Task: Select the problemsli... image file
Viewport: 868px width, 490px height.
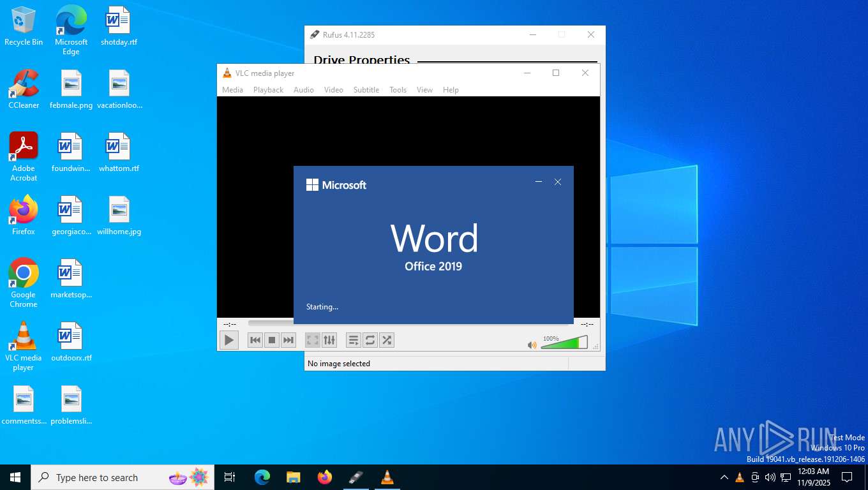Action: [x=71, y=405]
